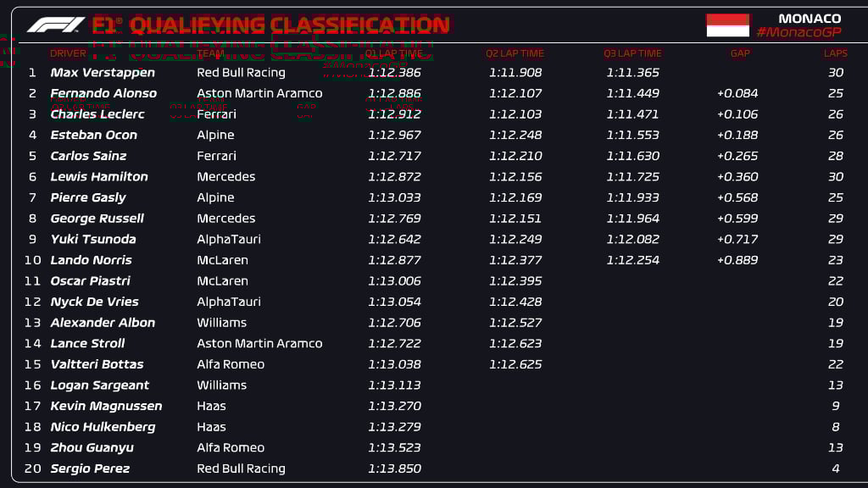
Task: Select Oscar Piastri's Q2 time 1:12.395
Action: pyautogui.click(x=515, y=281)
